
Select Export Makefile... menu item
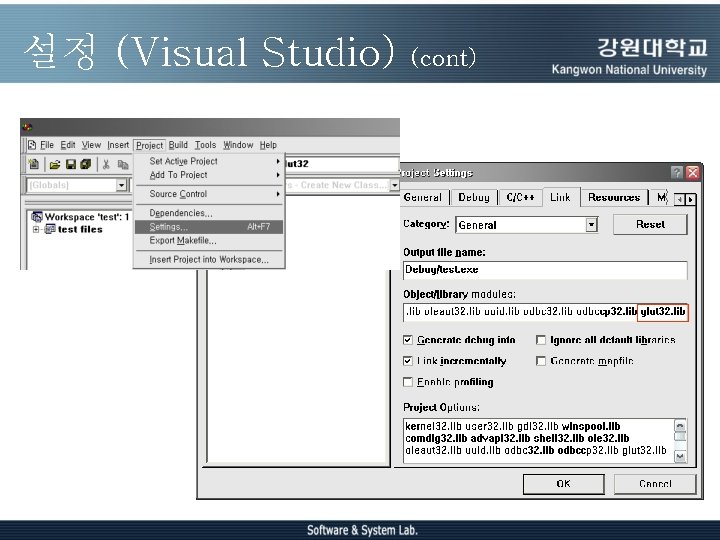[x=209, y=241]
